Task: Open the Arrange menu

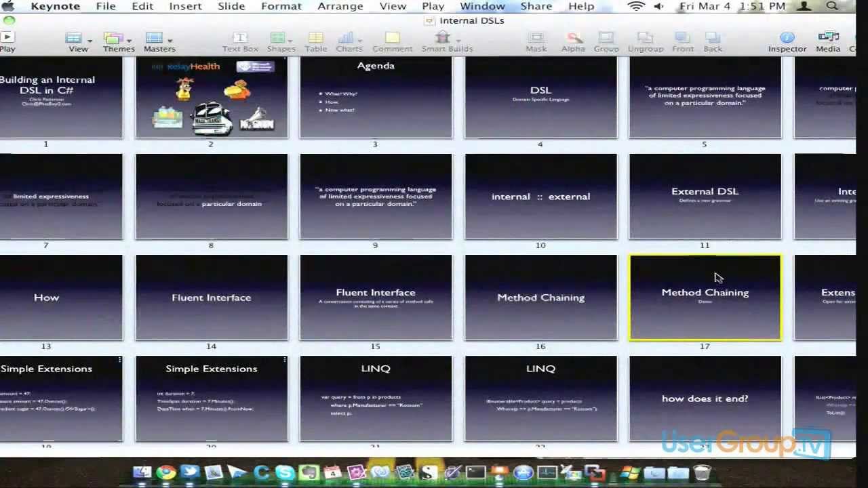Action: tap(340, 6)
